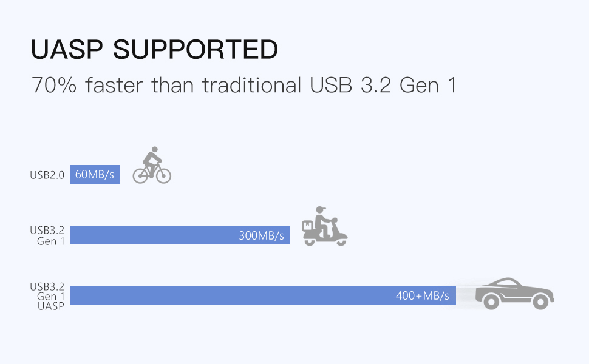Click the bicycle's rear wheel
This screenshot has height=364, width=589.
[x=141, y=175]
